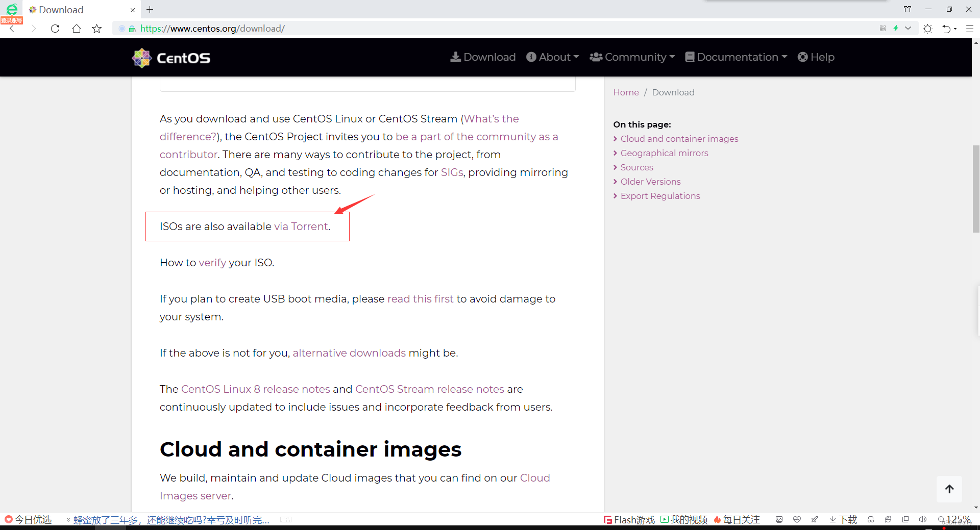This screenshot has height=530, width=980.
Task: Open the alternative downloads link
Action: tap(349, 353)
